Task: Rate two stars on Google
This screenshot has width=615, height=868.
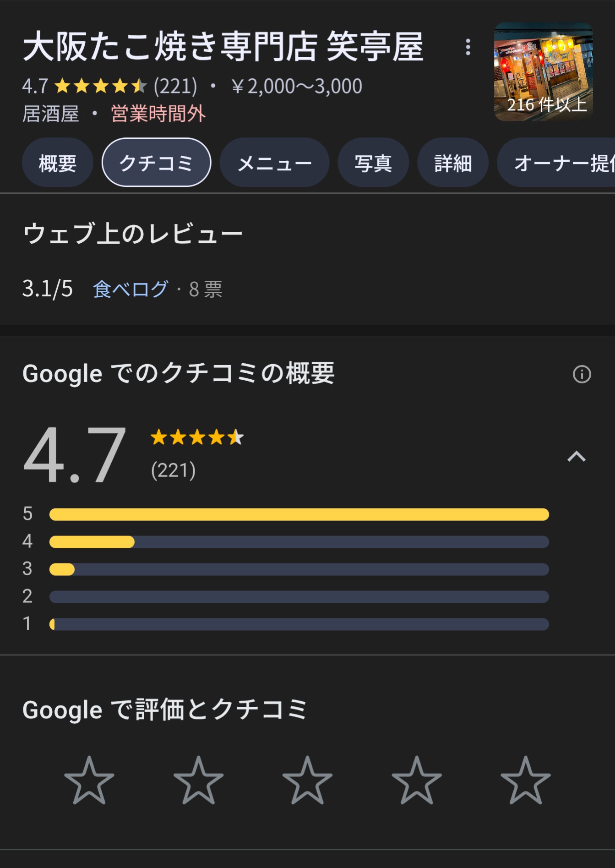Action: coord(198,780)
